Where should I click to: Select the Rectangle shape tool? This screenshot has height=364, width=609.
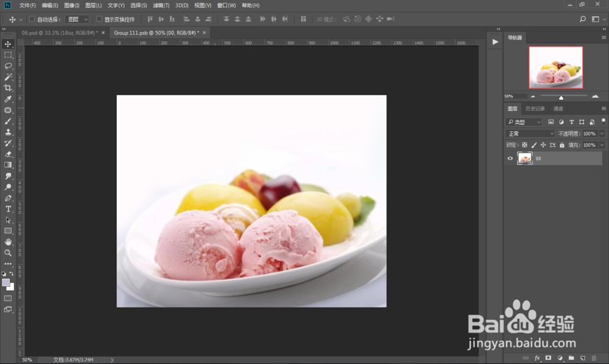click(x=8, y=231)
